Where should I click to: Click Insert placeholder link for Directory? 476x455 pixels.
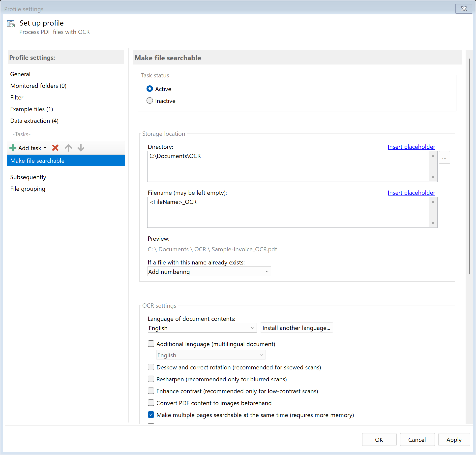(x=411, y=147)
